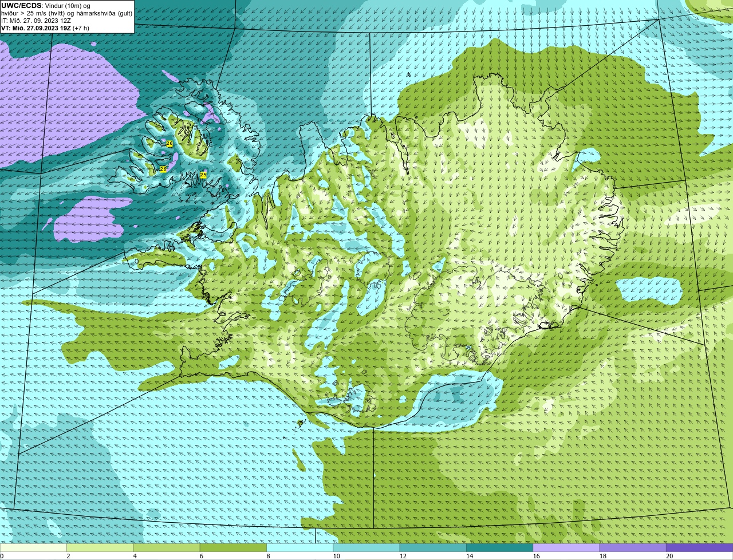Click the 14–16 m/s dark teal legend swatch

point(500,547)
